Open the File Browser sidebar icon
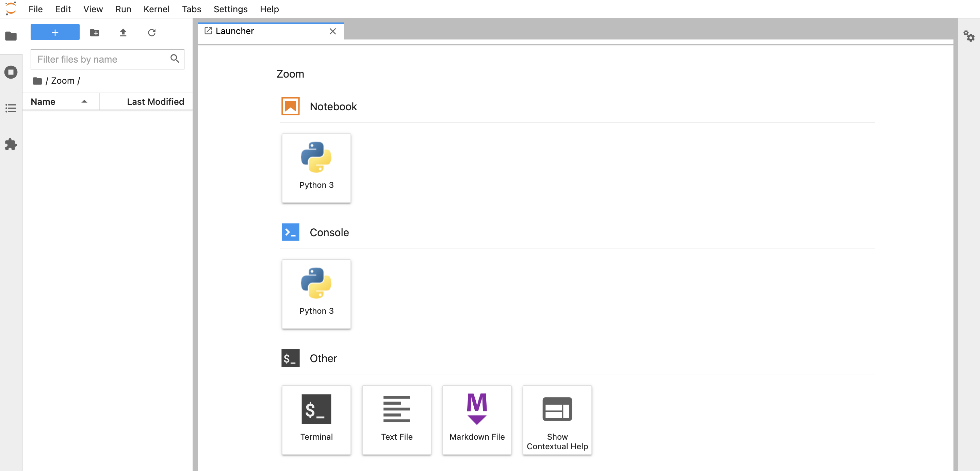The width and height of the screenshot is (980, 471). [x=11, y=36]
